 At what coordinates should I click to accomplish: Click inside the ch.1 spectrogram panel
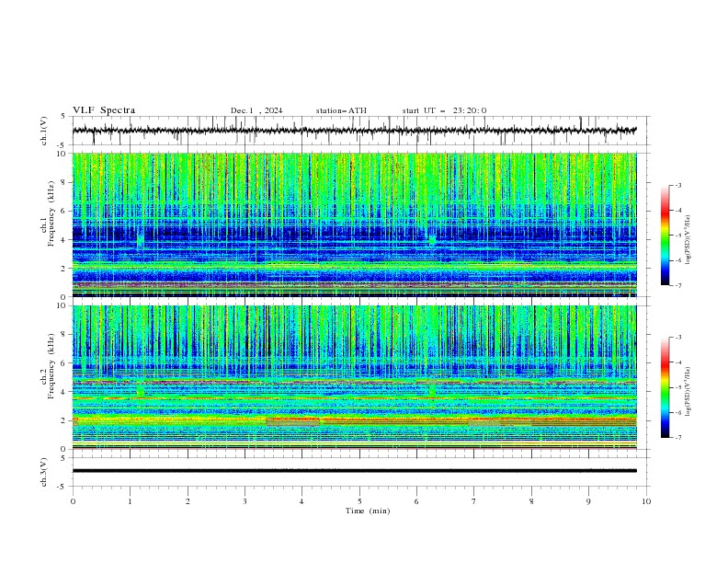(354, 224)
